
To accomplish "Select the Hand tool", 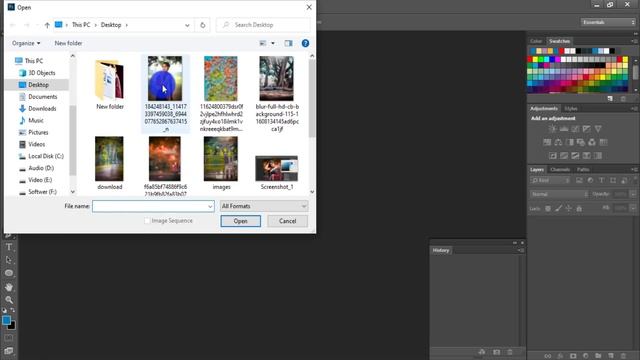I will click(x=9, y=287).
